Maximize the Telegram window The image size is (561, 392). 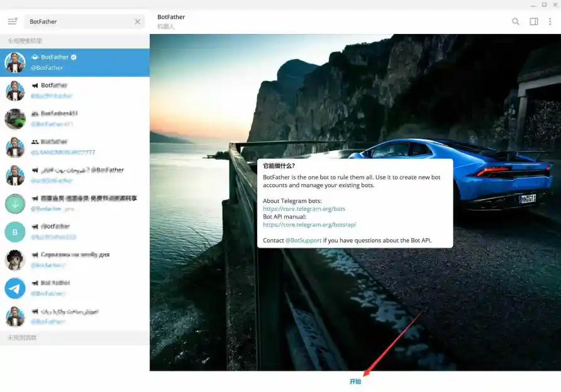coord(544,4)
